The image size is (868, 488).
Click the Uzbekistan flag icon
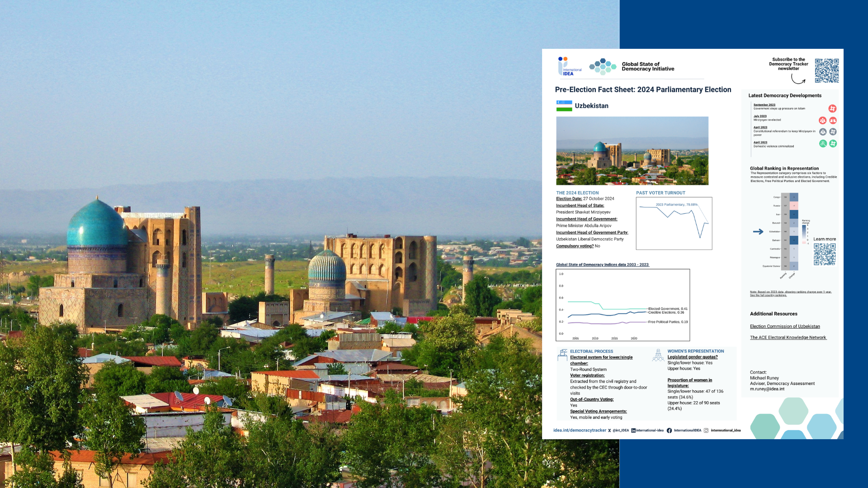[564, 106]
